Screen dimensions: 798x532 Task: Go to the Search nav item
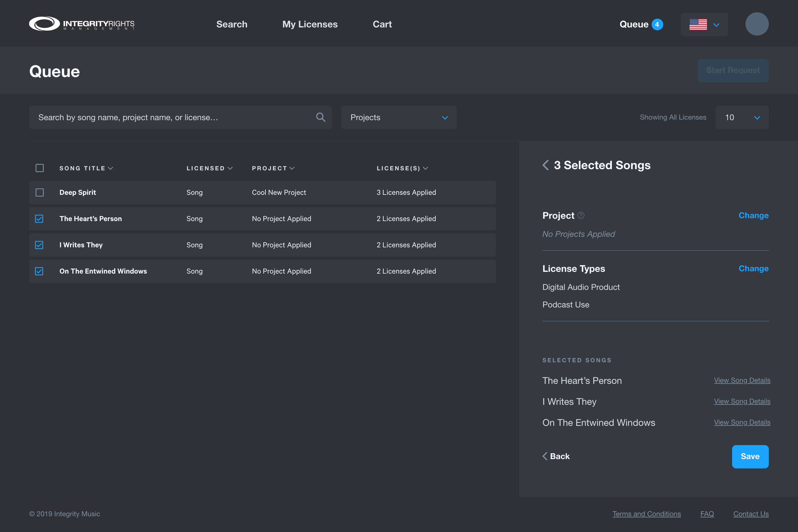click(x=232, y=24)
